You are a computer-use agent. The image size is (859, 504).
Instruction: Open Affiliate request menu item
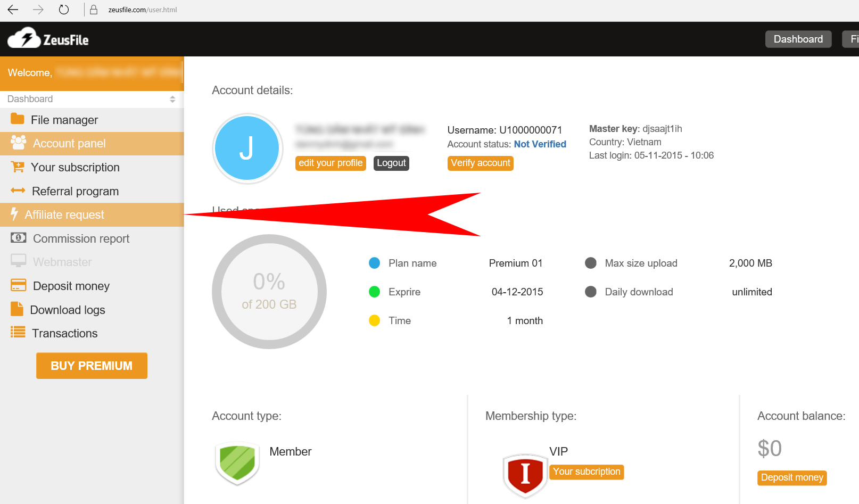(92, 214)
